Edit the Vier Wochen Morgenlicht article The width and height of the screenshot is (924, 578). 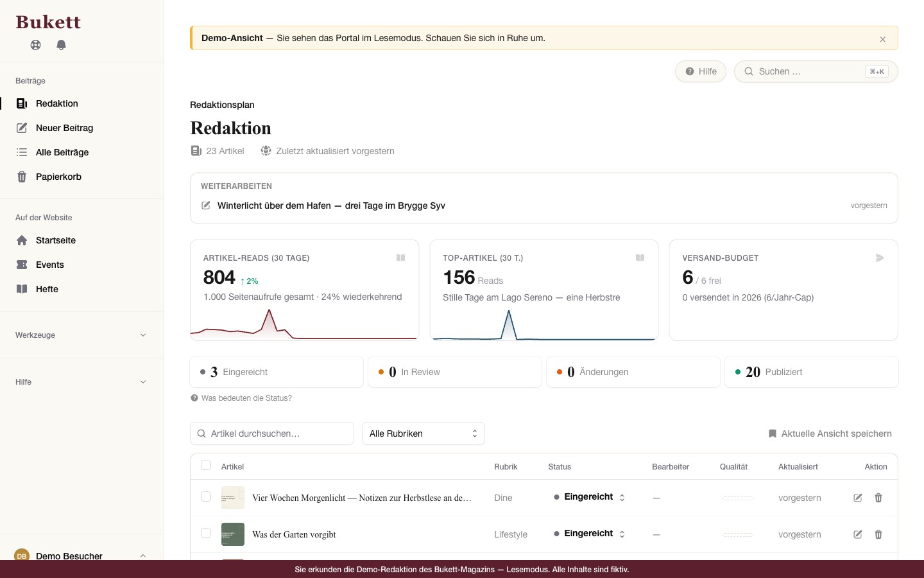point(857,498)
